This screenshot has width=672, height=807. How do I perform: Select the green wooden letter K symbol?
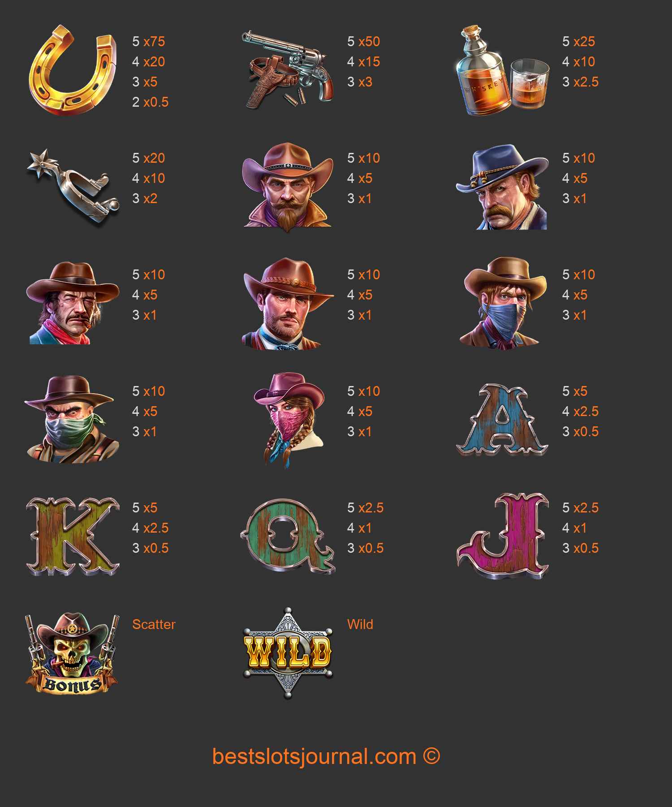point(73,536)
